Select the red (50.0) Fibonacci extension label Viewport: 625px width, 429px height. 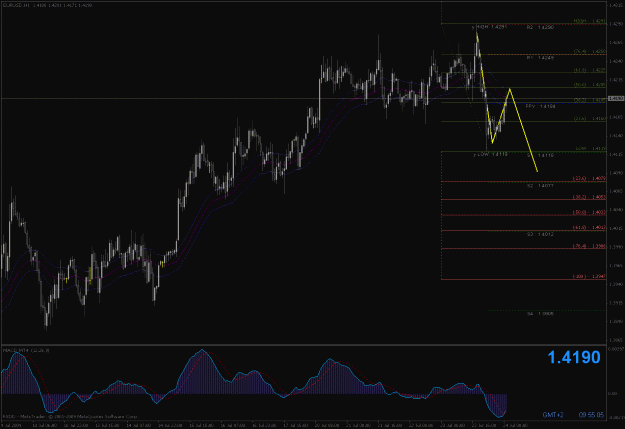589,213
